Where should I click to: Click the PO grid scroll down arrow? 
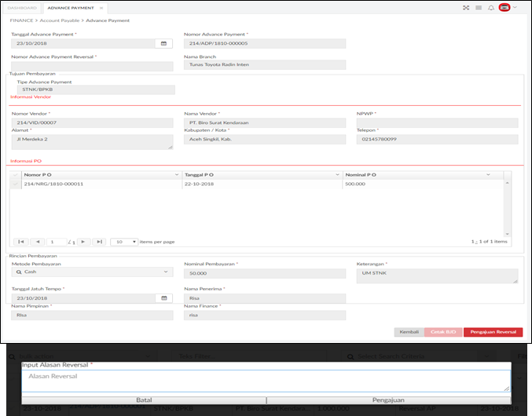507,234
